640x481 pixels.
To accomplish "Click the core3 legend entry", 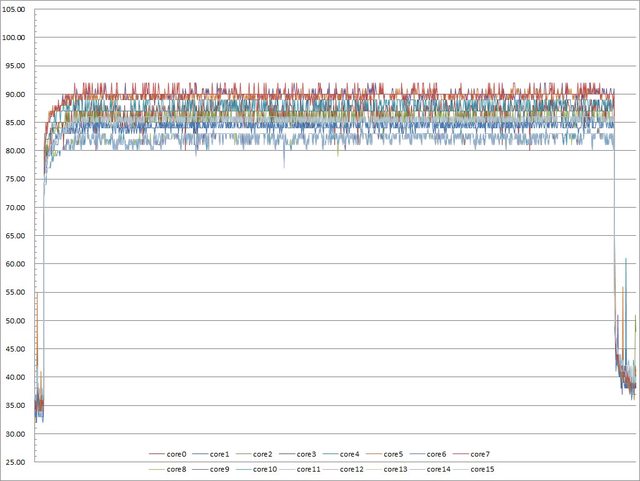I will [310, 454].
